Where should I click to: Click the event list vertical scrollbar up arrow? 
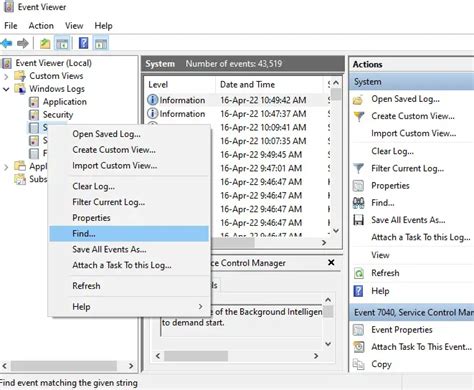click(336, 82)
